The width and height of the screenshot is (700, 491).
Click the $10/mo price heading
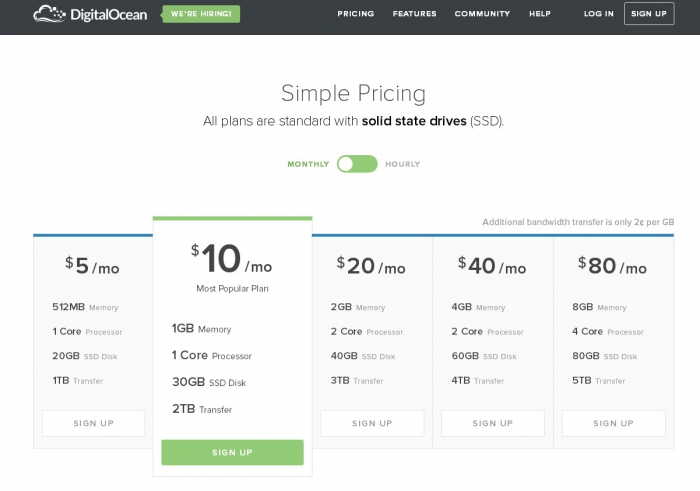pos(232,261)
